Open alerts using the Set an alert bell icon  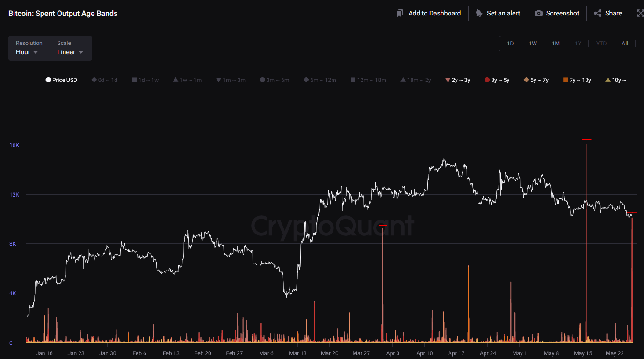pyautogui.click(x=479, y=13)
